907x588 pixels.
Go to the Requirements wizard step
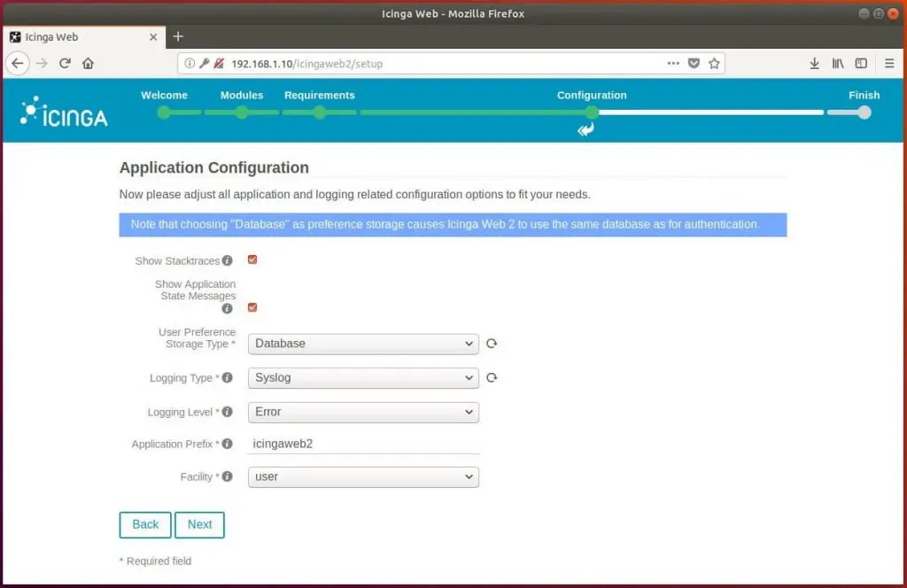tap(319, 95)
